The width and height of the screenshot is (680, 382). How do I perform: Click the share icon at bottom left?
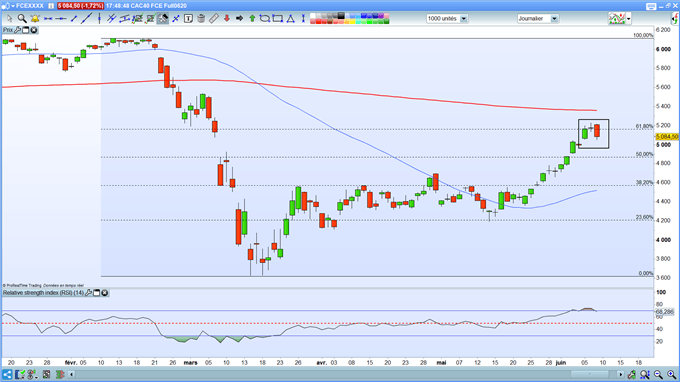coord(7,374)
